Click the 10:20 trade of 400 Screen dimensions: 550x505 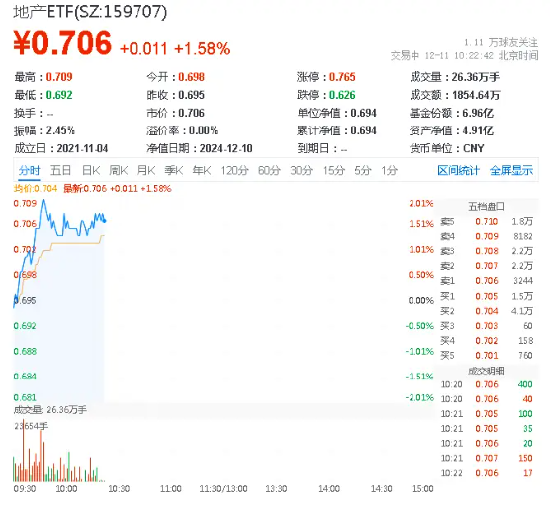(x=487, y=384)
